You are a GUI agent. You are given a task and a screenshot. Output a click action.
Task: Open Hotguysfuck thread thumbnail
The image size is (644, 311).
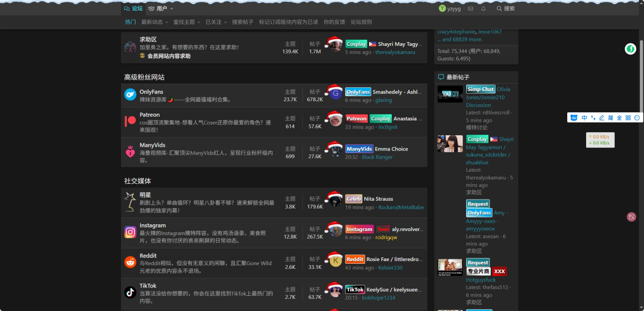450,267
